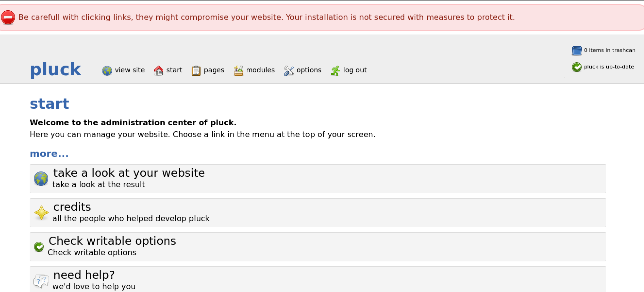Select log out in the menu
The width and height of the screenshot is (644, 292).
coord(355,70)
